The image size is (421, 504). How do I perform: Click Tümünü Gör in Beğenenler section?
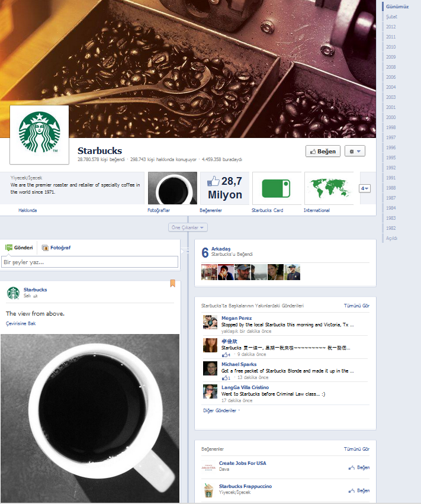tap(356, 449)
